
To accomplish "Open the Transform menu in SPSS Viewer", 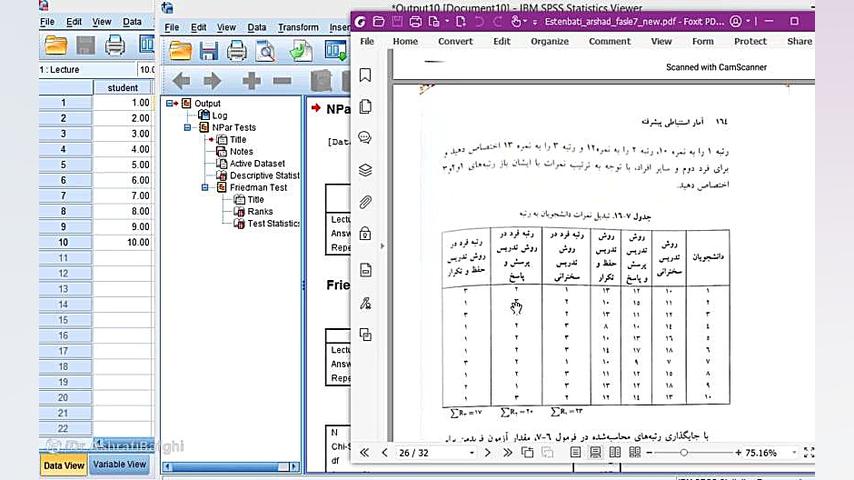I will pyautogui.click(x=298, y=28).
